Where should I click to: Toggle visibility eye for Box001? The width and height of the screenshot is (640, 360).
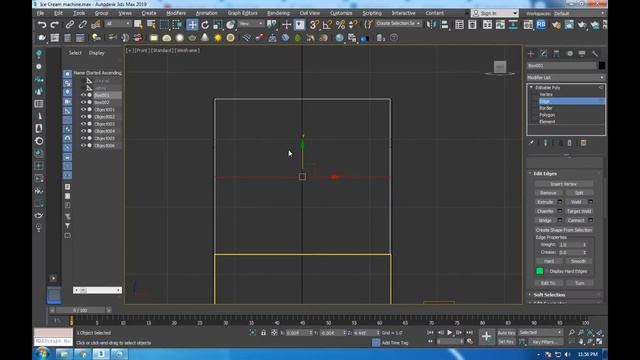(83, 95)
